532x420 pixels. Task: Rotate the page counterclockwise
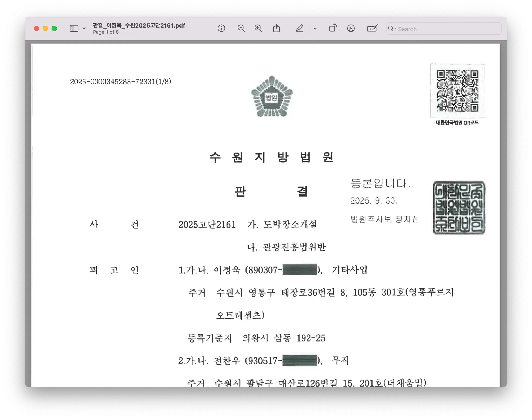click(332, 28)
